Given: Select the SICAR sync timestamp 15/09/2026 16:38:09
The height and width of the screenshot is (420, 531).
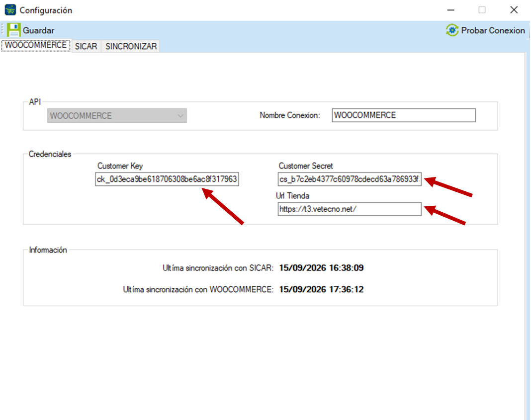Looking at the screenshot, I should point(321,268).
